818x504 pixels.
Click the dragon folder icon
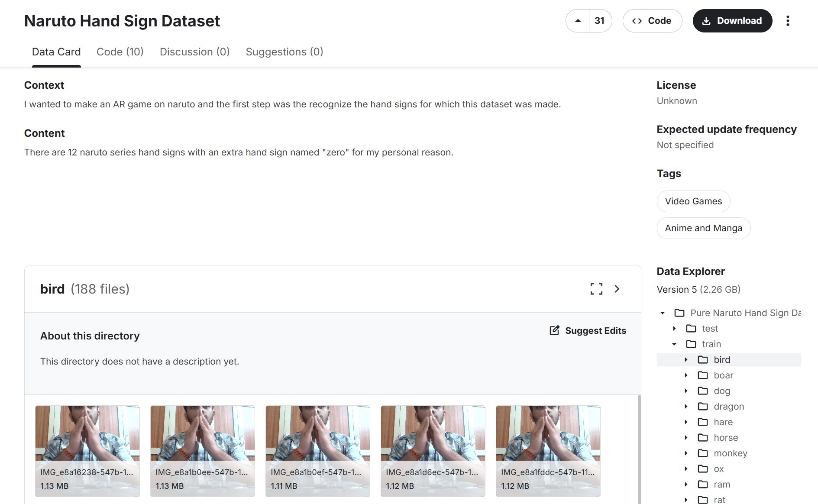(x=703, y=407)
